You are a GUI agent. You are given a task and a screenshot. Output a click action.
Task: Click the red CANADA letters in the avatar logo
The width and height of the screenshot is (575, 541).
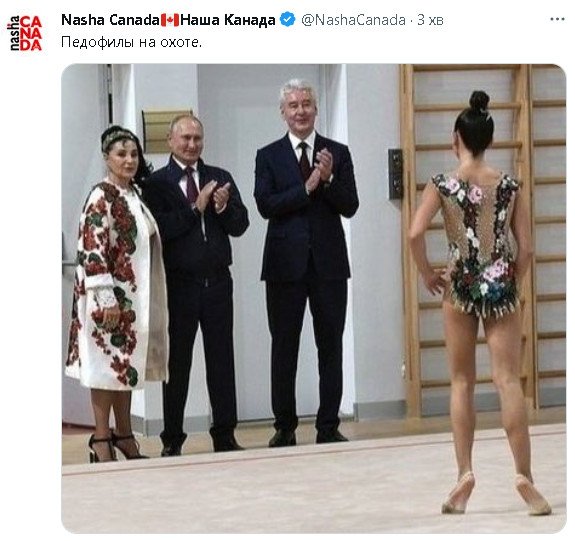point(31,33)
